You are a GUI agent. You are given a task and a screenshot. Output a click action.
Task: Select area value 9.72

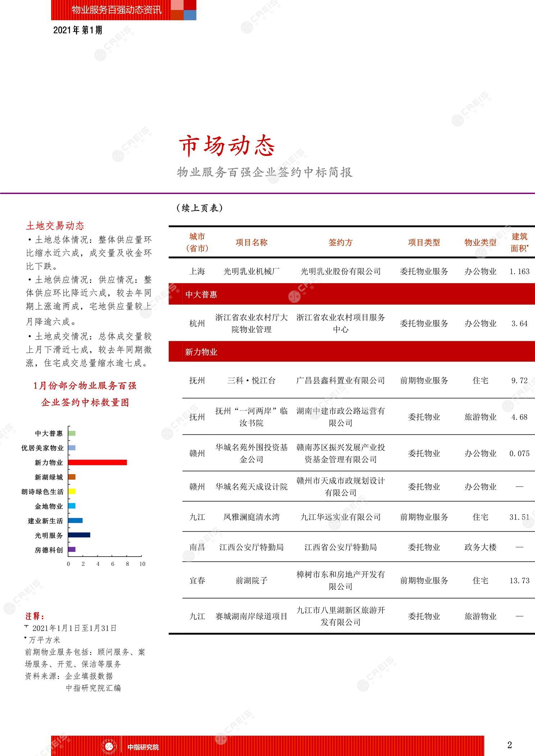pos(520,381)
